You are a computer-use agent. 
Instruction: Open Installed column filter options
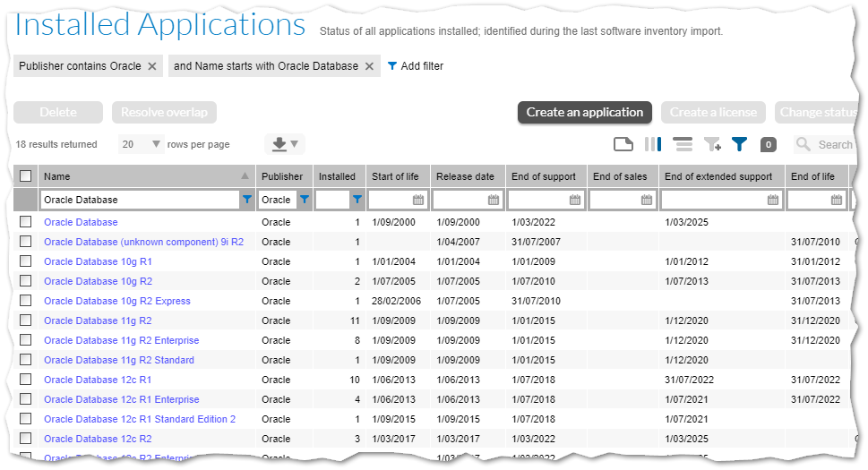357,200
